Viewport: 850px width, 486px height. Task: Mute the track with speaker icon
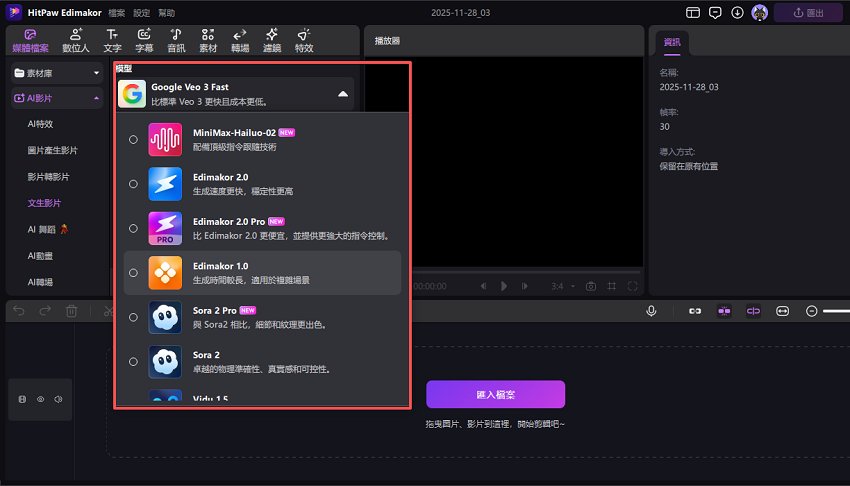tap(58, 399)
